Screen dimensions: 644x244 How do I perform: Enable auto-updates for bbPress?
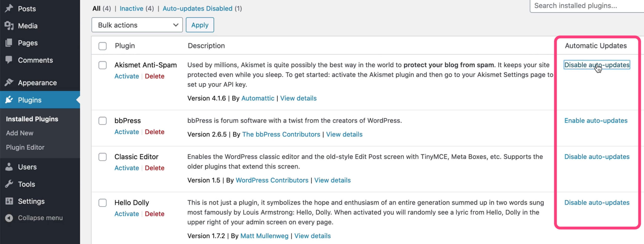(596, 120)
